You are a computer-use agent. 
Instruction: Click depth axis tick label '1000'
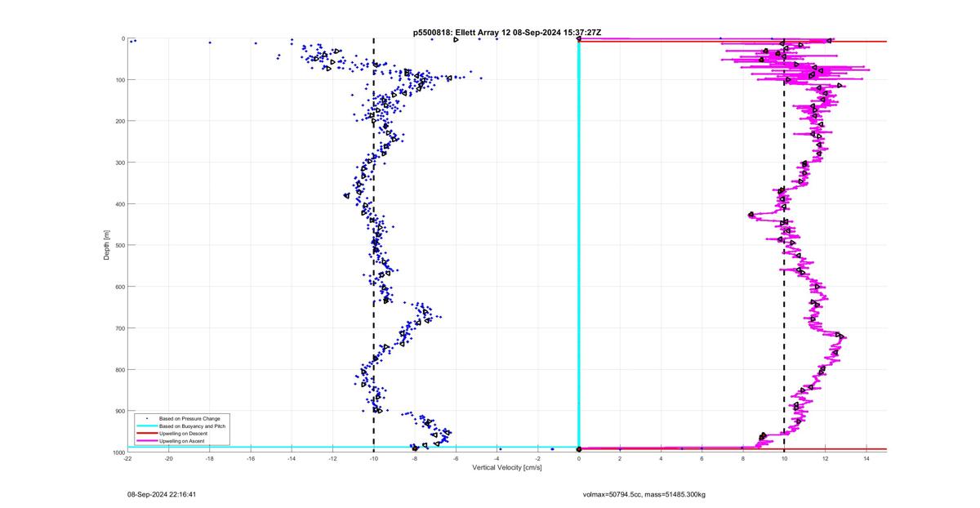(x=118, y=452)
